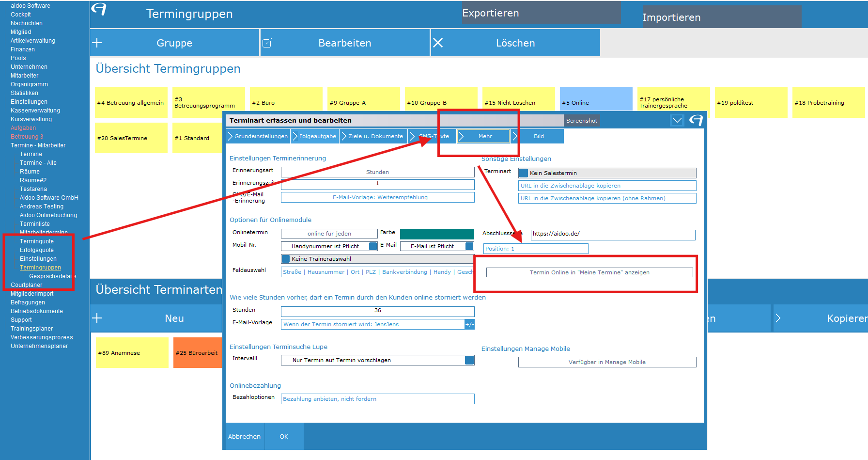This screenshot has width=868, height=460.
Task: Click the +/- button beside E-Mail-Vorlage
Action: [x=469, y=324]
